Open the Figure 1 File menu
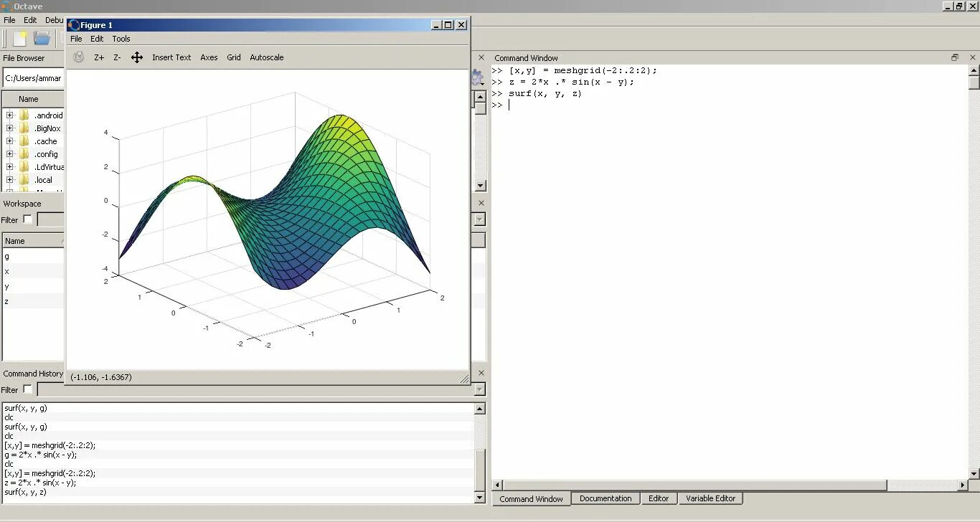 pyautogui.click(x=76, y=39)
